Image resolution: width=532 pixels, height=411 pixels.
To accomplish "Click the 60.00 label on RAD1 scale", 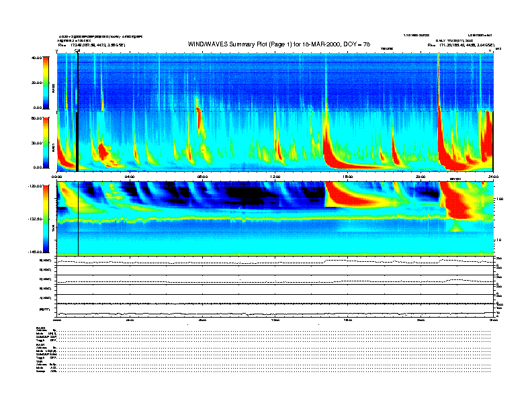I will (37, 118).
